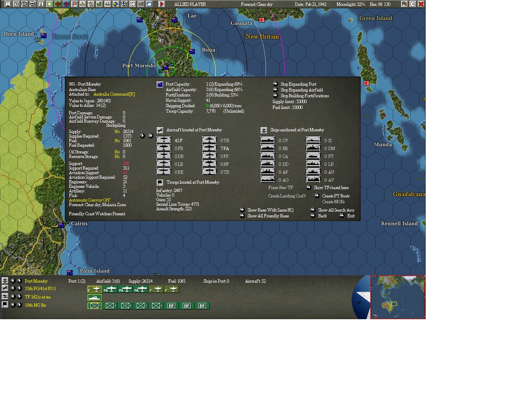Click the TF 162 ship unit icon
532x399 pixels.
coord(95,298)
